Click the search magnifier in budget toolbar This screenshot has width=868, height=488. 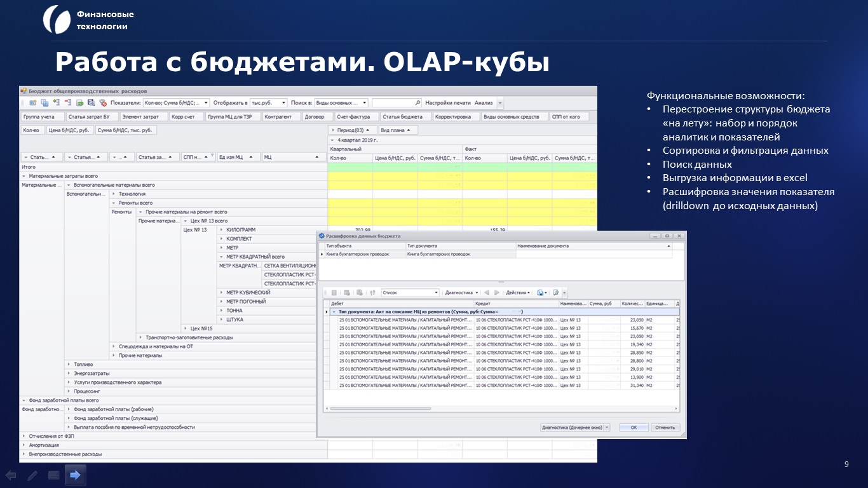[417, 102]
